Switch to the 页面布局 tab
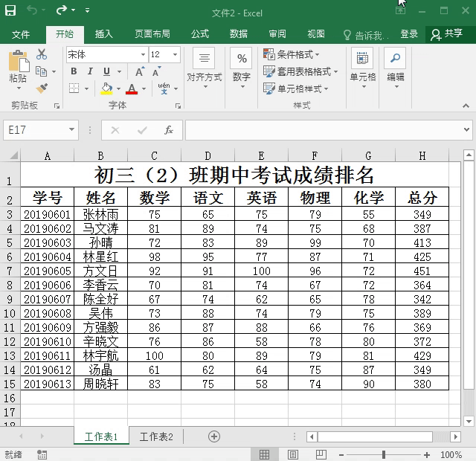 tap(152, 34)
